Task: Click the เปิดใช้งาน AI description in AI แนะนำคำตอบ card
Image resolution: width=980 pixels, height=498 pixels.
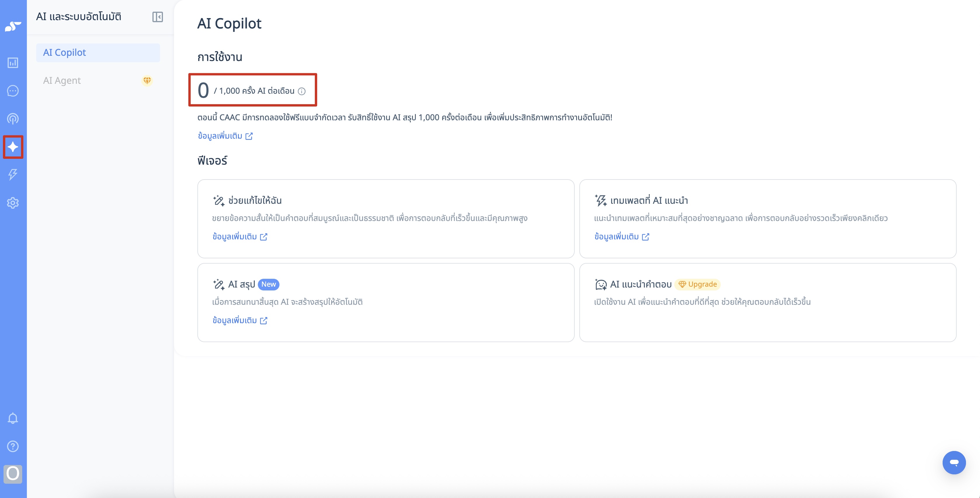Action: click(x=702, y=302)
